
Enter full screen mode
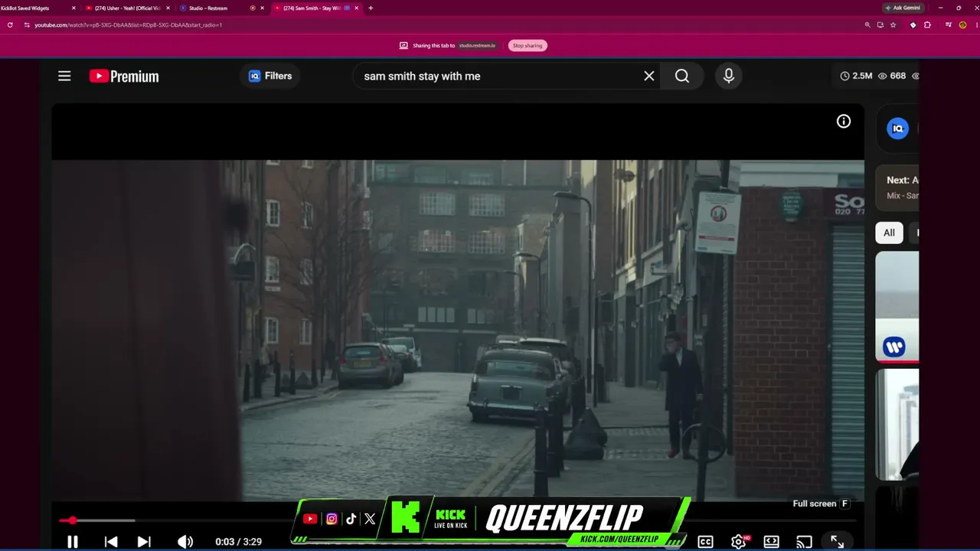pyautogui.click(x=838, y=542)
